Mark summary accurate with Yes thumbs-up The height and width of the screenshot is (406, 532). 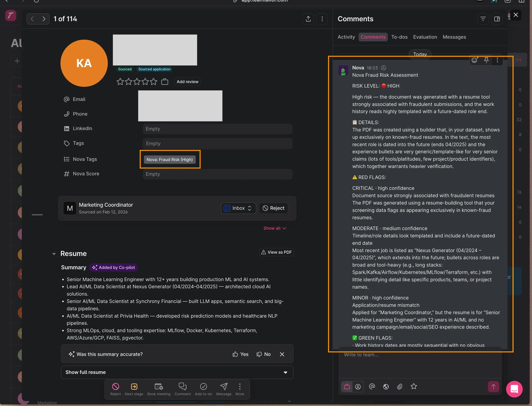(240, 354)
